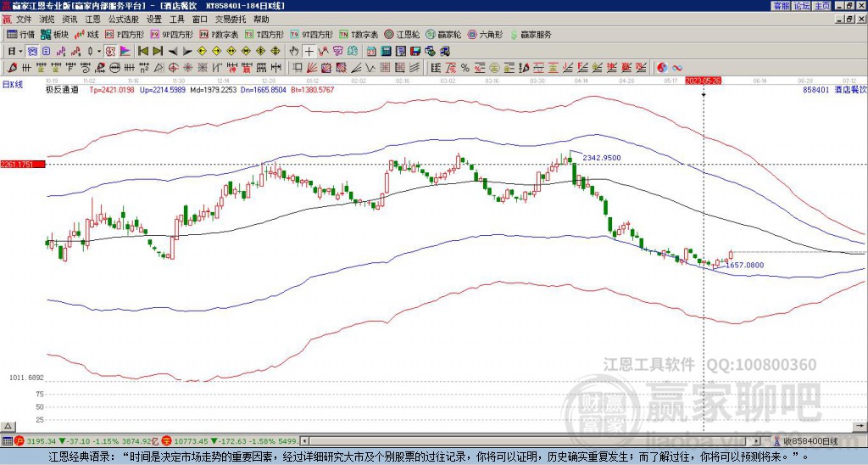
Task: Toggle the colored flag marker button
Action: click(x=125, y=51)
